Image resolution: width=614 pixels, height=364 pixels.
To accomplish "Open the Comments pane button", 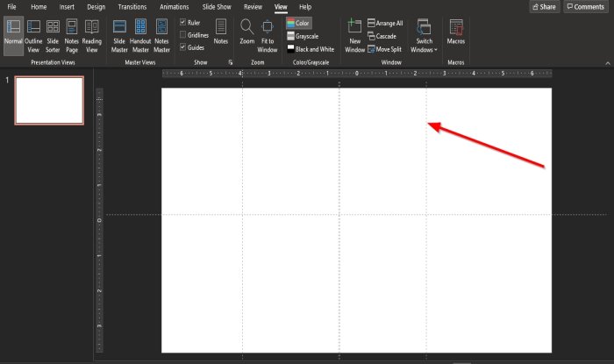I will coord(586,7).
